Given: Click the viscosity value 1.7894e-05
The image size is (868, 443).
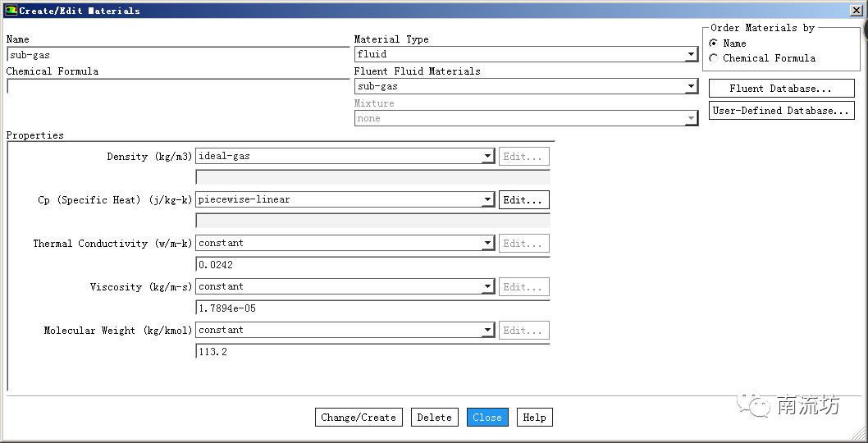Looking at the screenshot, I should [372, 308].
